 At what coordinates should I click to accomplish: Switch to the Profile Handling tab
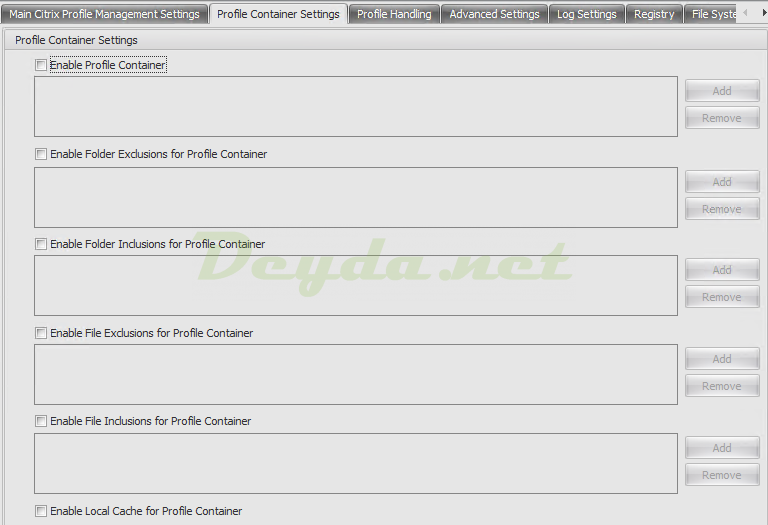pos(394,14)
